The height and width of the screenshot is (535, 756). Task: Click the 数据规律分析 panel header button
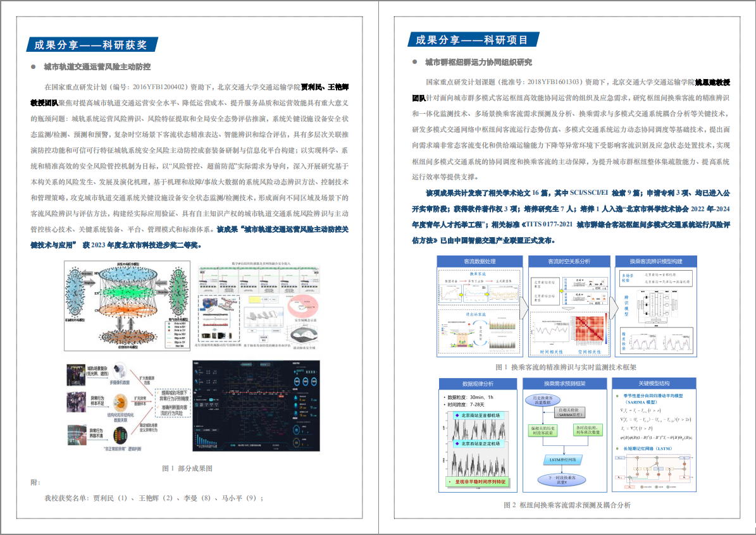(x=479, y=383)
